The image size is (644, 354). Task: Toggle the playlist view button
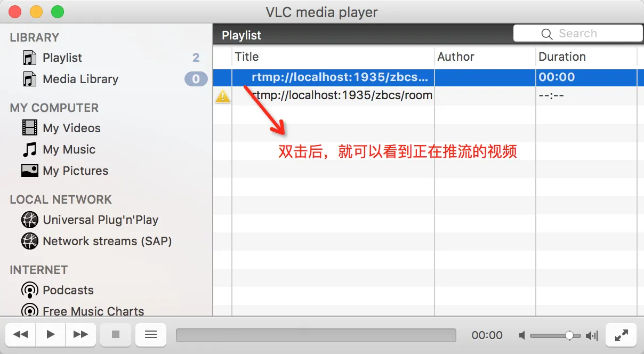coord(151,334)
